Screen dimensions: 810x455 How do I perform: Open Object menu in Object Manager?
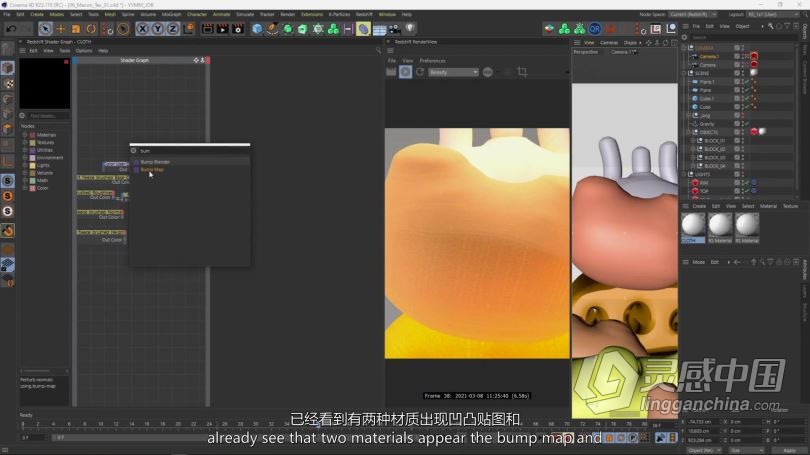pos(742,26)
